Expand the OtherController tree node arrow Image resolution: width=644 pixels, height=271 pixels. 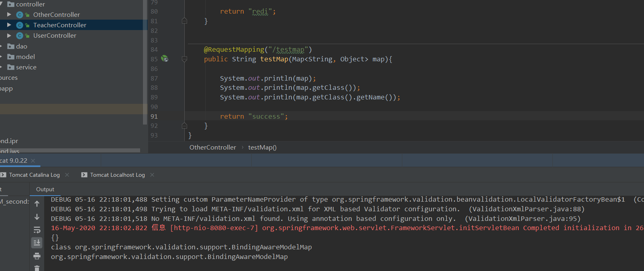point(9,14)
